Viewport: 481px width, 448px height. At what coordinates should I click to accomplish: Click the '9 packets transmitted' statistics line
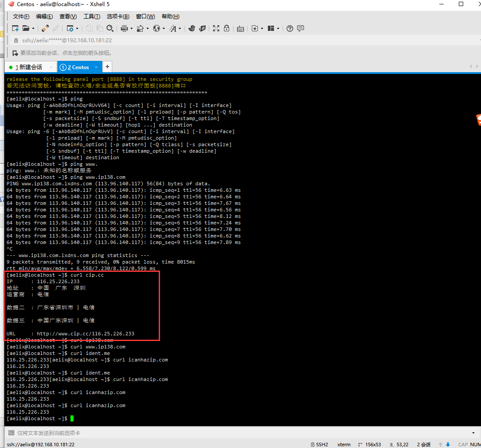(100, 262)
